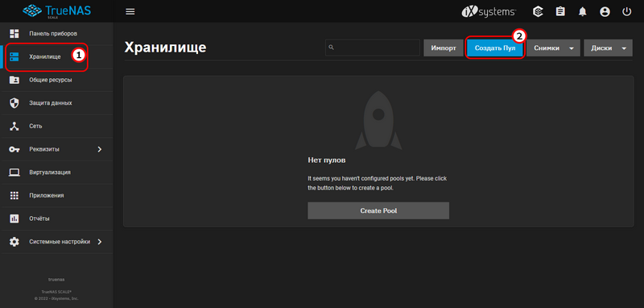
Task: Expand the Системные настройки submenu chevron
Action: click(x=99, y=242)
